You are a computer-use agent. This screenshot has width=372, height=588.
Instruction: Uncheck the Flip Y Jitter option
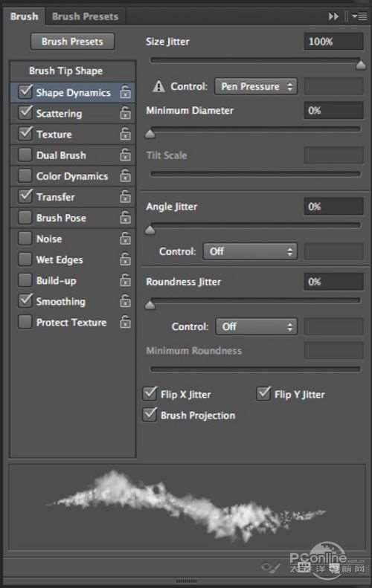[x=263, y=394]
